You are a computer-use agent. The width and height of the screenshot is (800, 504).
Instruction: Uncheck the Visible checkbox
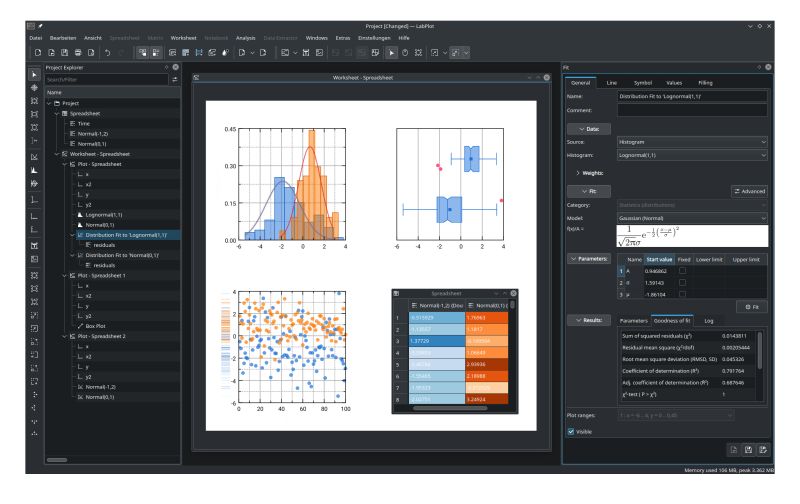pyautogui.click(x=571, y=432)
